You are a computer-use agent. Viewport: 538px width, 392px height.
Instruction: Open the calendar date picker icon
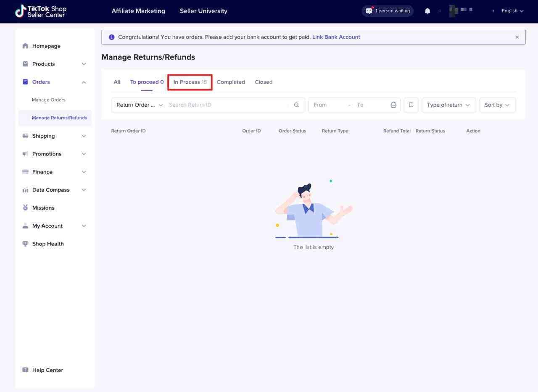[x=393, y=105]
